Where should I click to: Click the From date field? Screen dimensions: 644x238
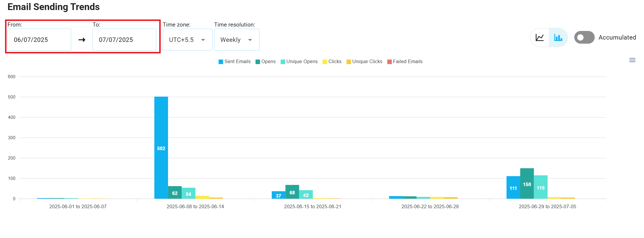39,40
